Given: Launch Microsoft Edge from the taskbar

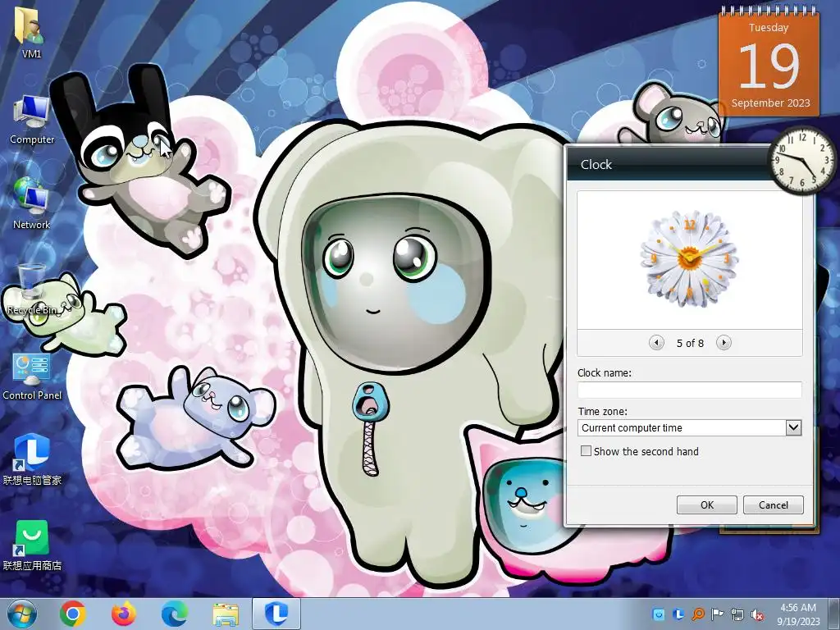Looking at the screenshot, I should pos(175,614).
